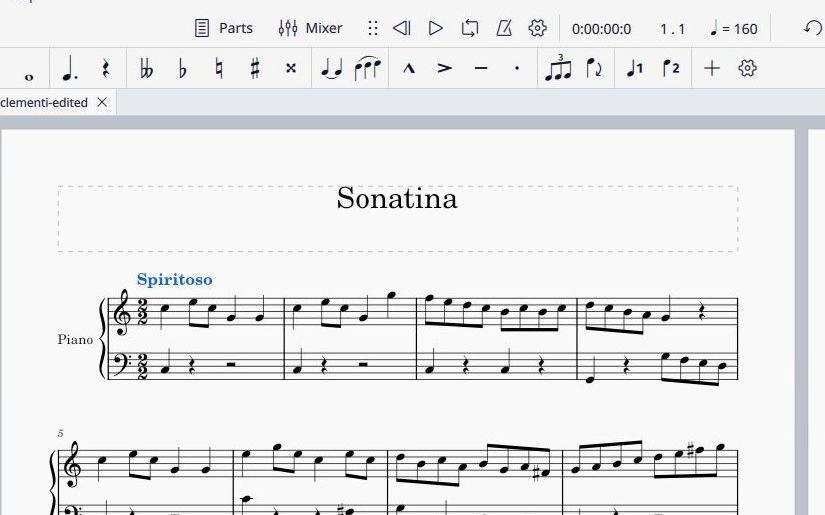
Task: Apply marcato articulation
Action: click(x=408, y=68)
